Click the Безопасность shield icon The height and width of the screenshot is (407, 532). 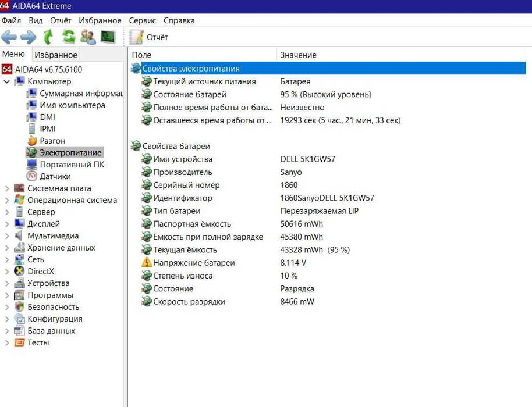tap(19, 306)
